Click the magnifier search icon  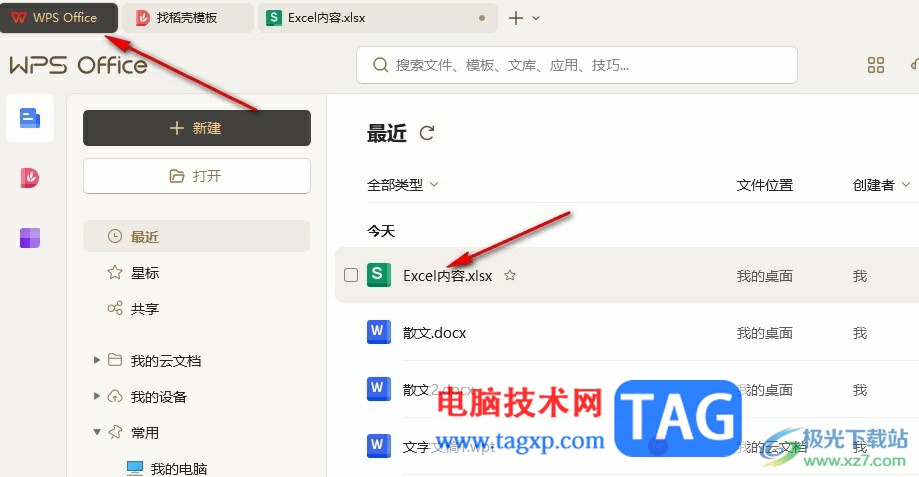point(380,65)
